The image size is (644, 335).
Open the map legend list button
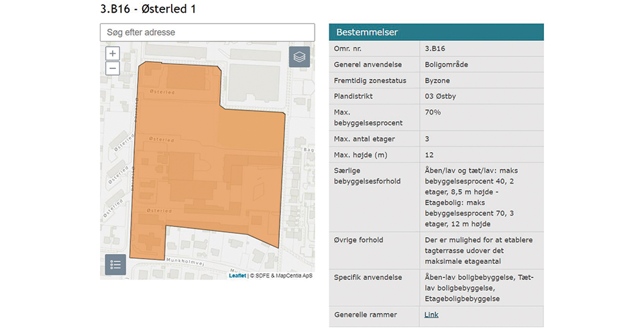coord(115,265)
